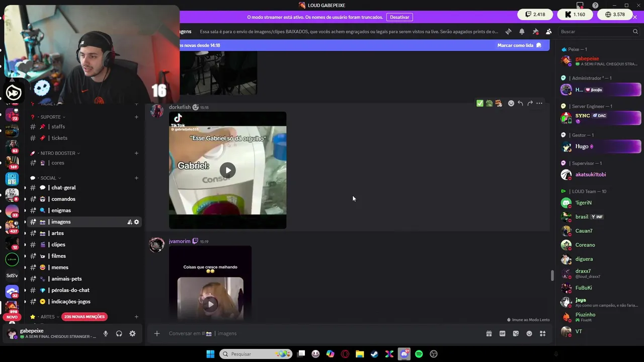Viewport: 644px width, 362px height.
Task: Open Steam from the taskbar
Action: 374,354
